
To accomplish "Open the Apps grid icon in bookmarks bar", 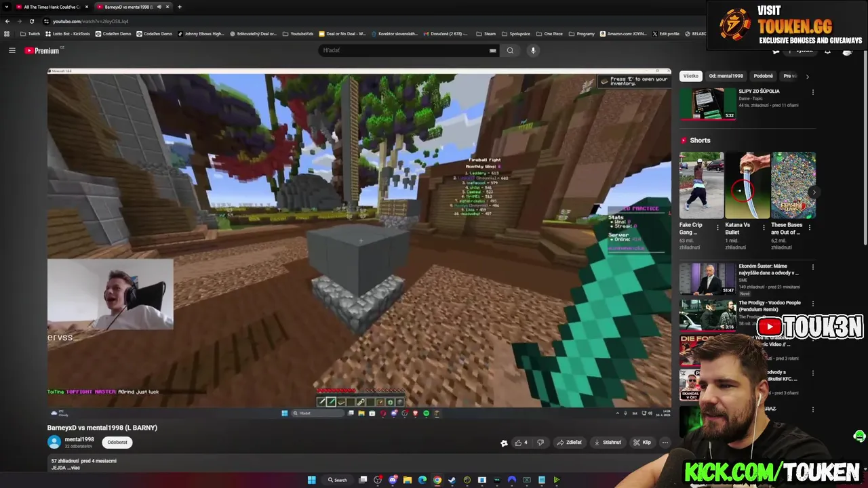I will point(7,33).
